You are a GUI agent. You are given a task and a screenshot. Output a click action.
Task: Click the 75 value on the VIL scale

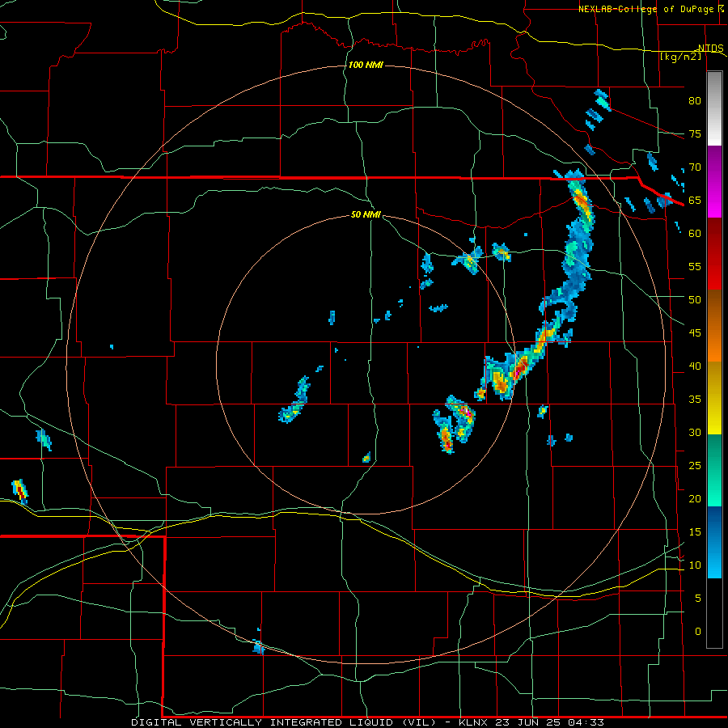[695, 133]
